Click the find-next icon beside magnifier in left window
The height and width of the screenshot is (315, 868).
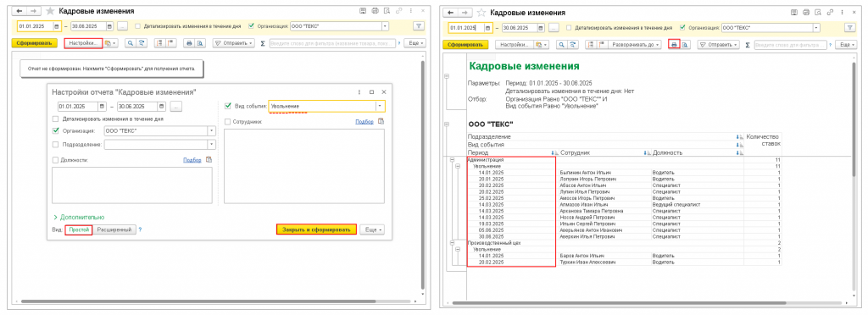(142, 42)
